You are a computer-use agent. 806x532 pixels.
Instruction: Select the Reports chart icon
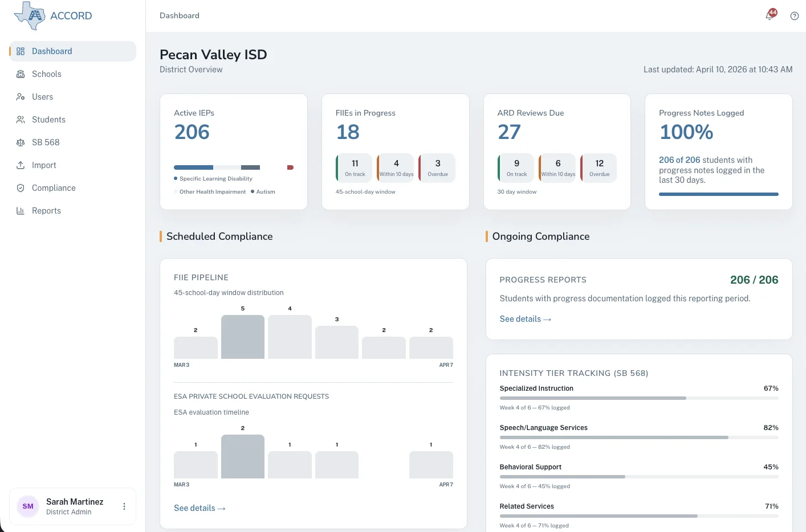point(21,211)
